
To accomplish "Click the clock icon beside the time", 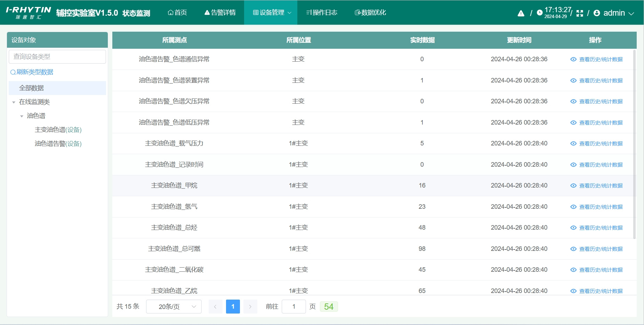I will coord(539,13).
